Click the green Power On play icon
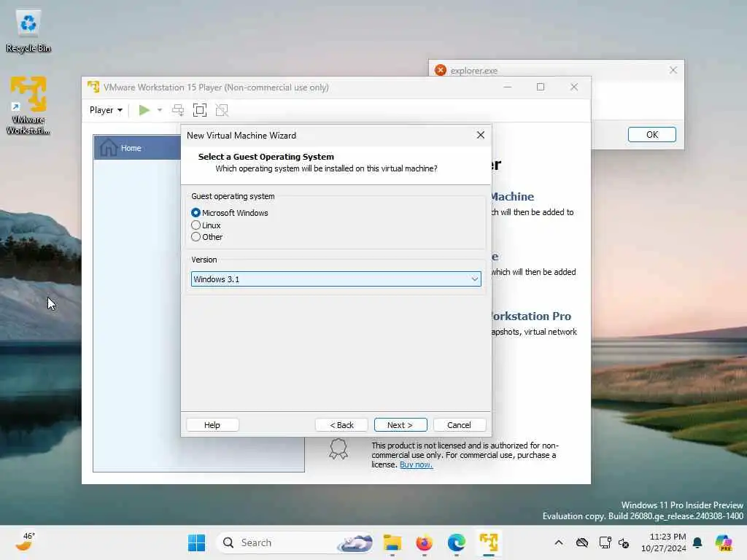Screen dimensions: 747x560 [144, 110]
